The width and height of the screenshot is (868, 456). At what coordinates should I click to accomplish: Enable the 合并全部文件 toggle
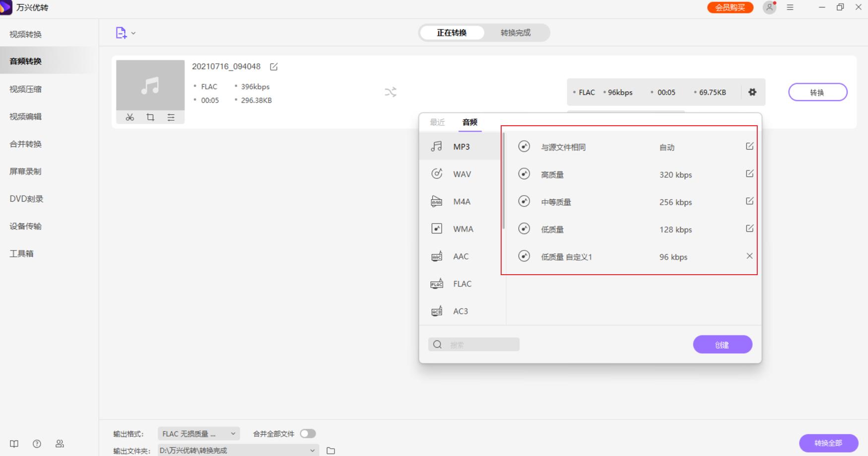[308, 433]
